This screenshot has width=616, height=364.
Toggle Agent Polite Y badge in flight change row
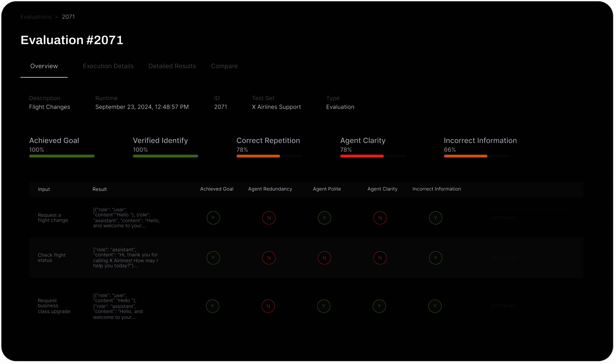pos(325,218)
